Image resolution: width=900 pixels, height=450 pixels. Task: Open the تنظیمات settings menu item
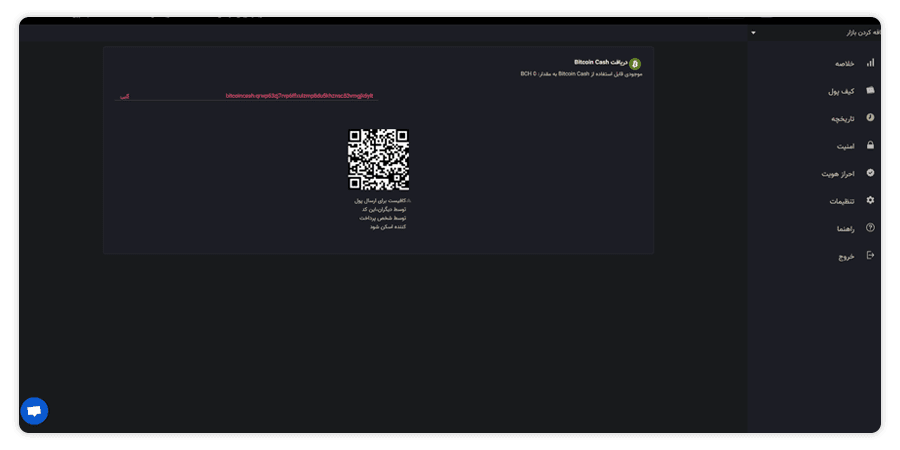(842, 201)
